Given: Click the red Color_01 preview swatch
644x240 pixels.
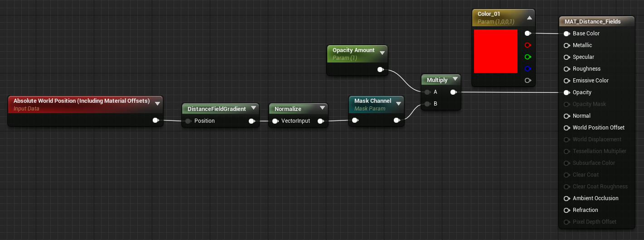Looking at the screenshot, I should 496,51.
